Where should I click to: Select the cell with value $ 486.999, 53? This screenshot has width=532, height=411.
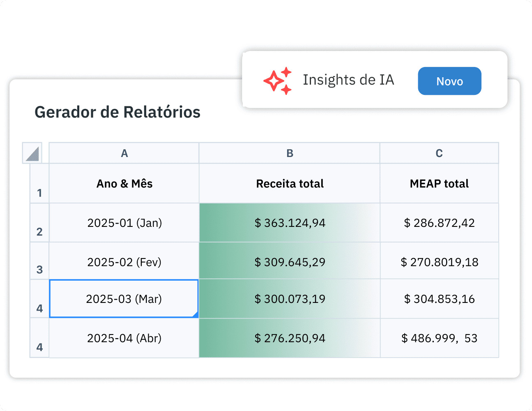point(439,338)
